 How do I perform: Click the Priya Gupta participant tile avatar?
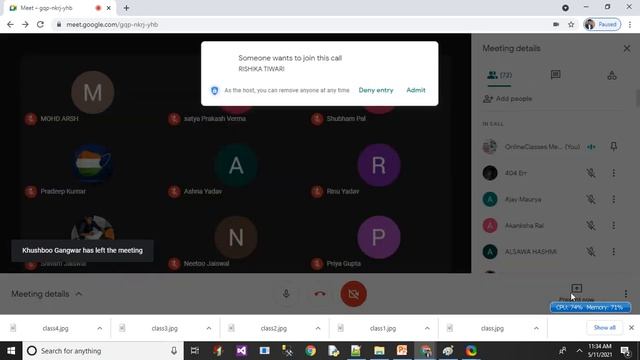point(379,238)
